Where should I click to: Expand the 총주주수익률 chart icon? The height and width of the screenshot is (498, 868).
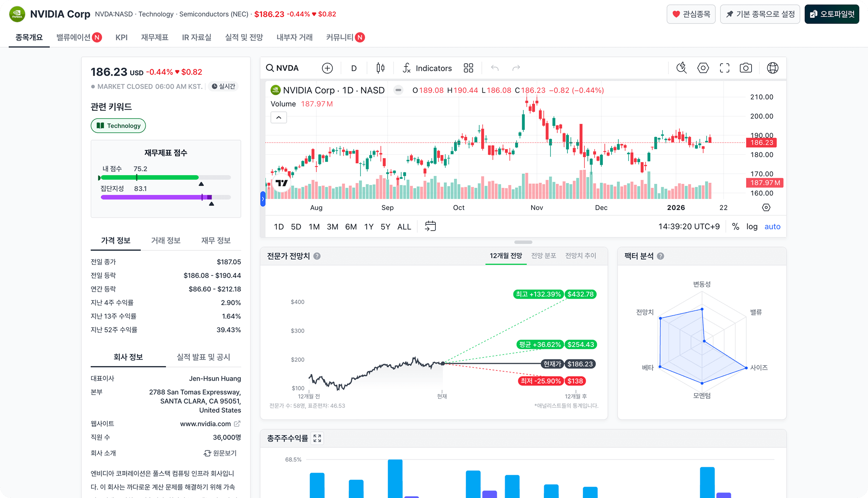317,438
